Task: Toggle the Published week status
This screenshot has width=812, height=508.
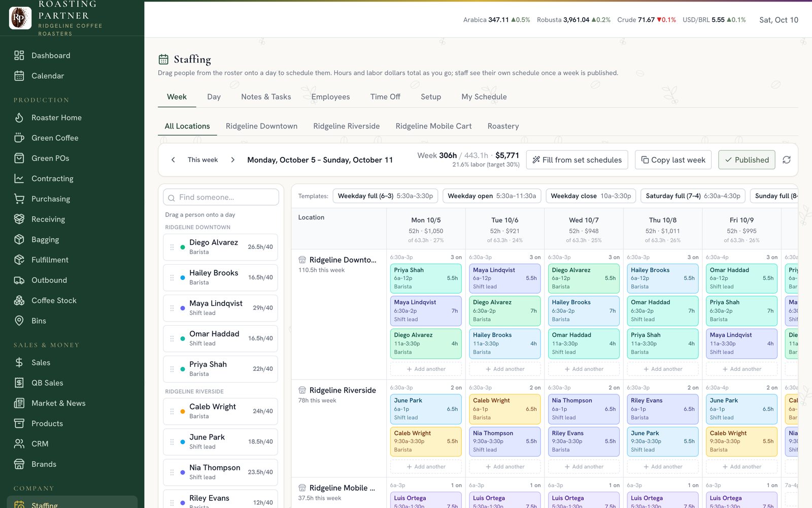Action: click(x=747, y=160)
